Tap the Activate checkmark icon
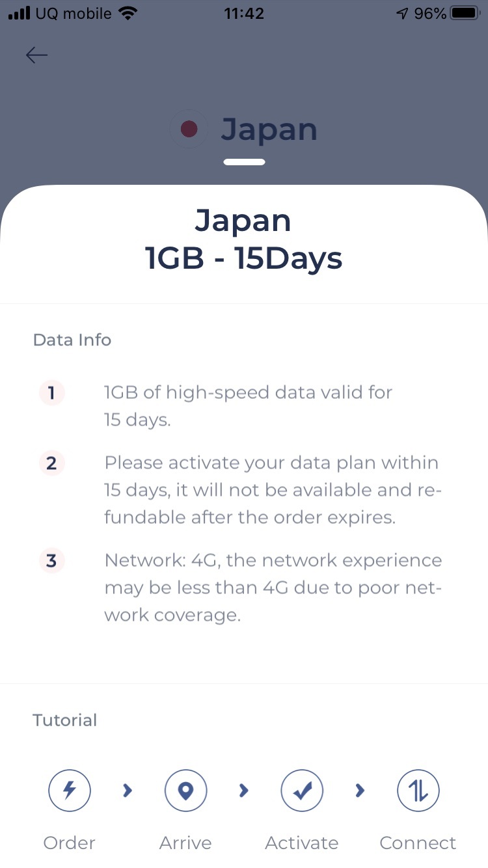488x868 pixels. coord(302,791)
